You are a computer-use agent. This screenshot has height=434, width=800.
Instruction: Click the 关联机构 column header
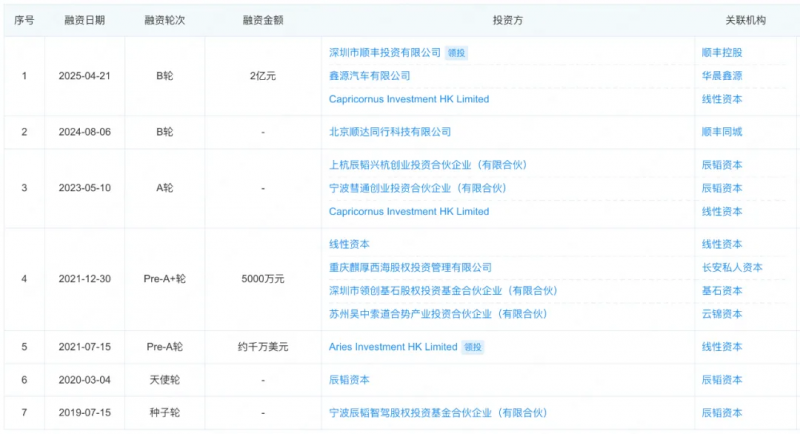tap(745, 20)
